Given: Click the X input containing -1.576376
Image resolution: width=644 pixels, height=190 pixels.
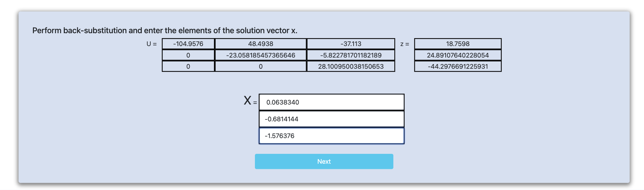Looking at the screenshot, I should pyautogui.click(x=331, y=136).
